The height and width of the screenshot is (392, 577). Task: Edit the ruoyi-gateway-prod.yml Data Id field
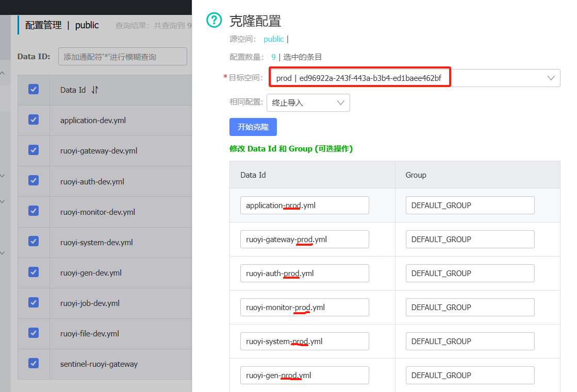pyautogui.click(x=304, y=239)
